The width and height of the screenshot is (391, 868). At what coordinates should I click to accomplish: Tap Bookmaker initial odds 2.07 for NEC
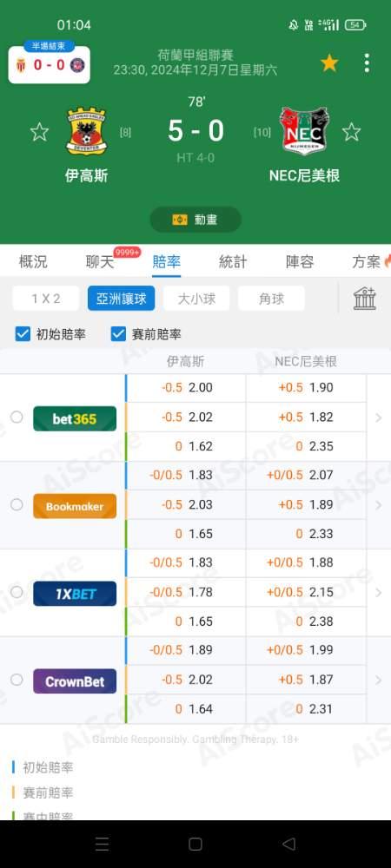point(321,475)
